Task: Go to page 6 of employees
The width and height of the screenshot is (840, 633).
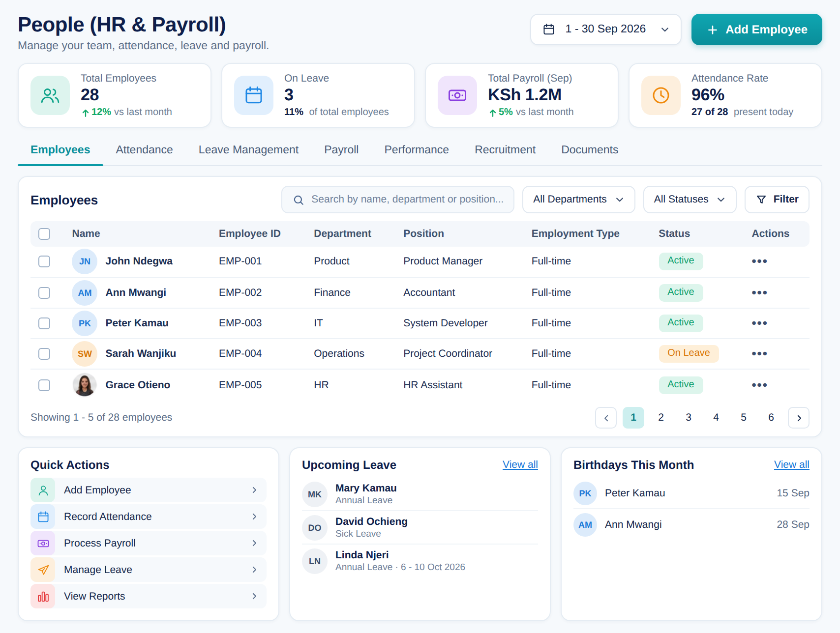Action: pyautogui.click(x=771, y=418)
